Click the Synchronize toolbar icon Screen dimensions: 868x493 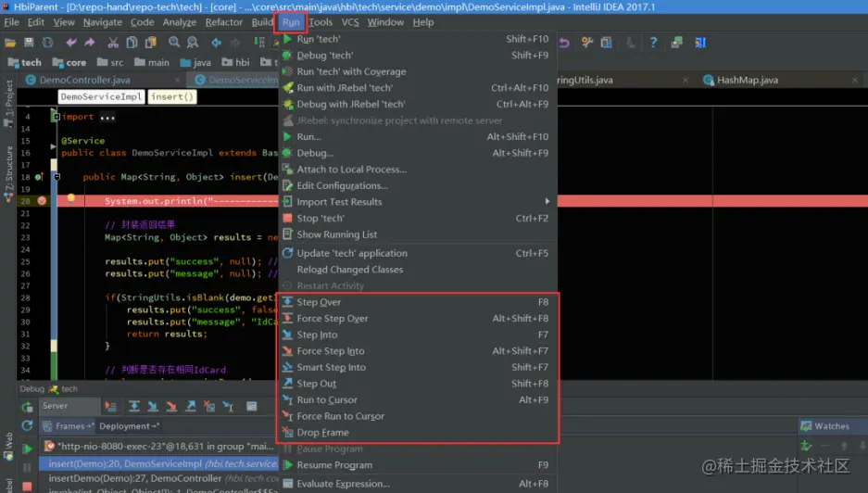[x=47, y=43]
